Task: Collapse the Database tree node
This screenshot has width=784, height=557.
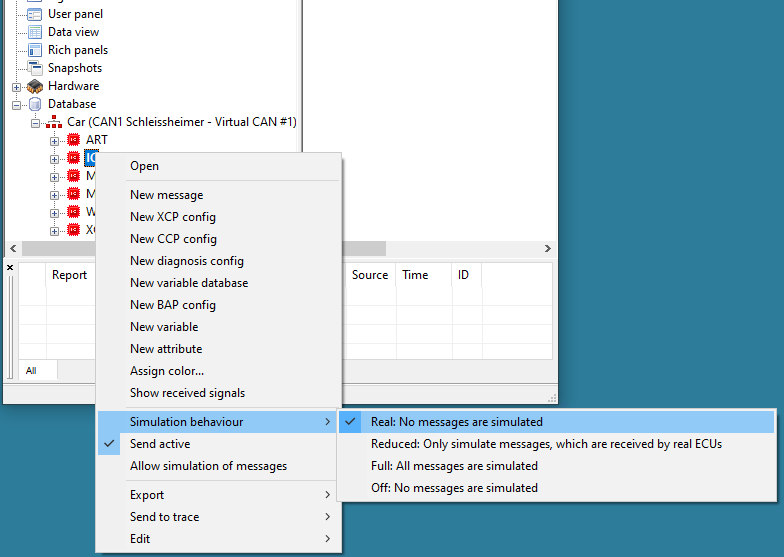Action: [17, 104]
